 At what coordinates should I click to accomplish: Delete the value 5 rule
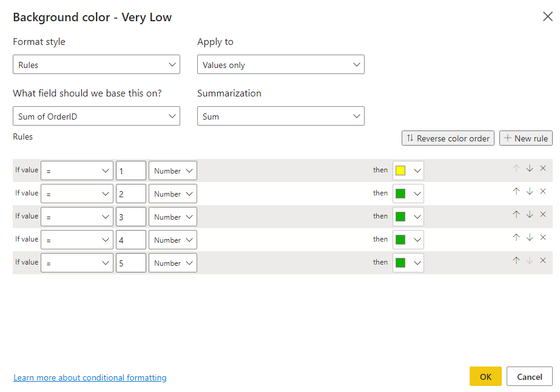pos(543,260)
